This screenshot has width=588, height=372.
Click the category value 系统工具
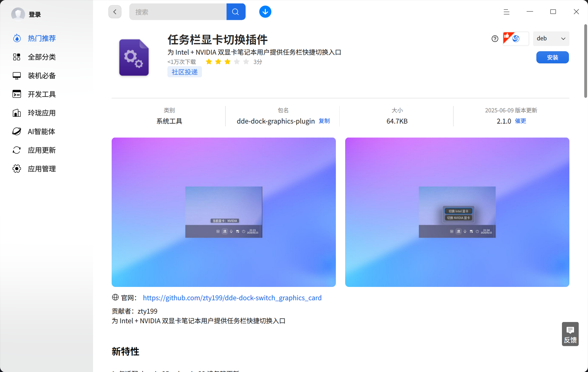[x=169, y=121]
